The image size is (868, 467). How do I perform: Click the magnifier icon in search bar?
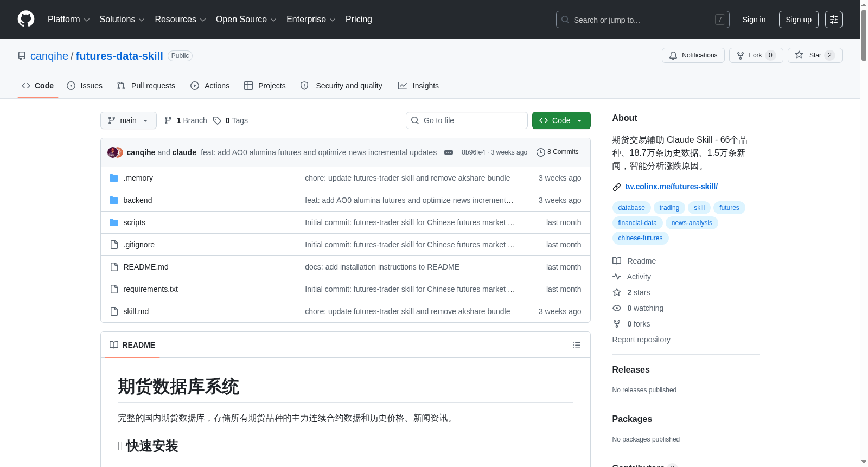pos(565,20)
